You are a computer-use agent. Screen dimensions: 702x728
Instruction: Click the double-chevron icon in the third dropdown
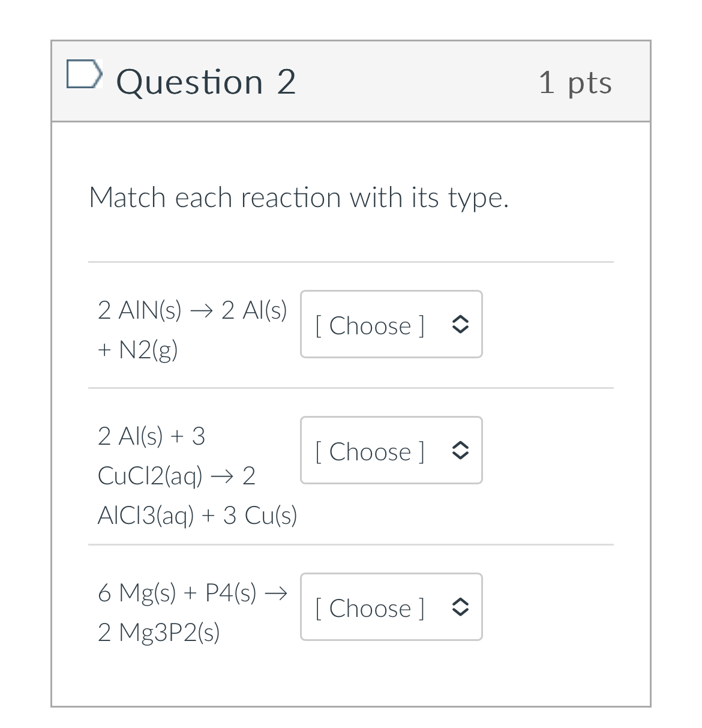(x=460, y=607)
